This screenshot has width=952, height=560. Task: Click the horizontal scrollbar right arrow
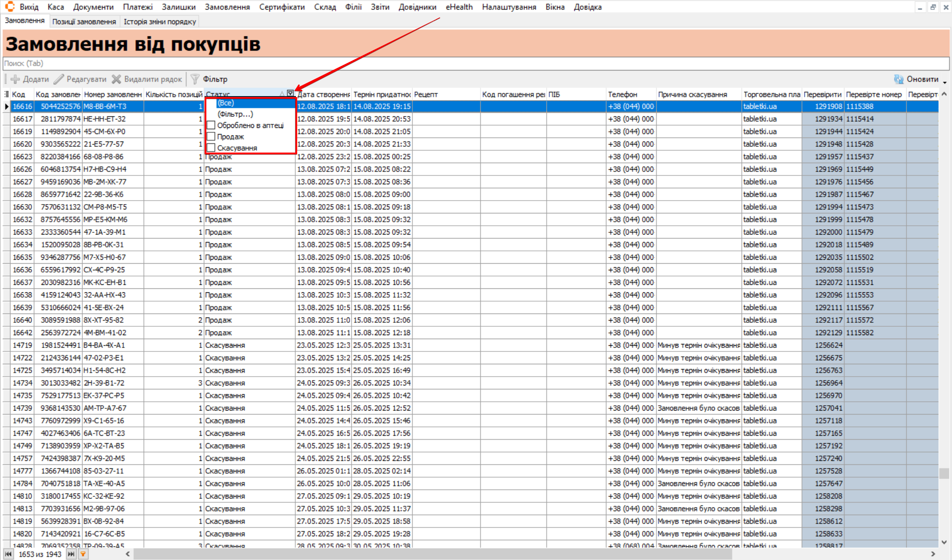[933, 554]
